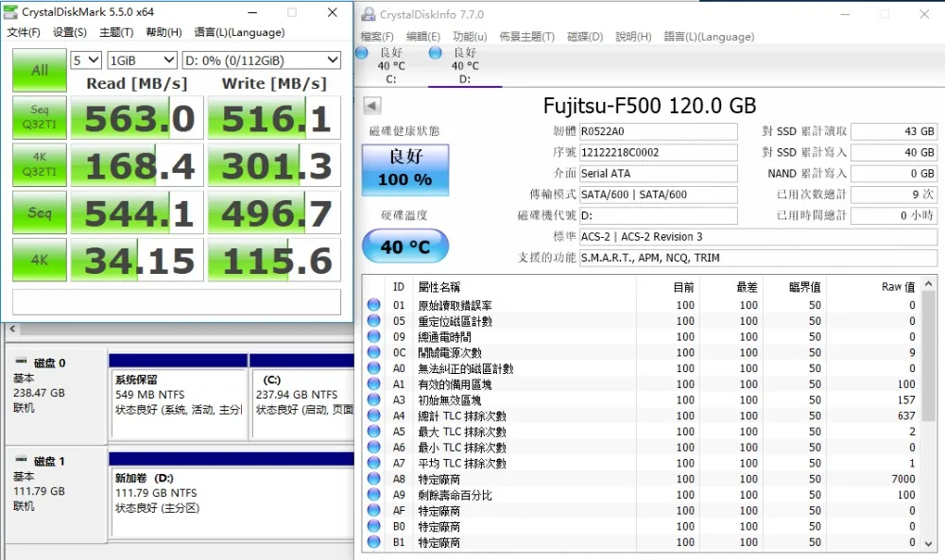Screen dimensions: 945x560
Task: Click status orb for attribute AF
Action: (x=373, y=511)
